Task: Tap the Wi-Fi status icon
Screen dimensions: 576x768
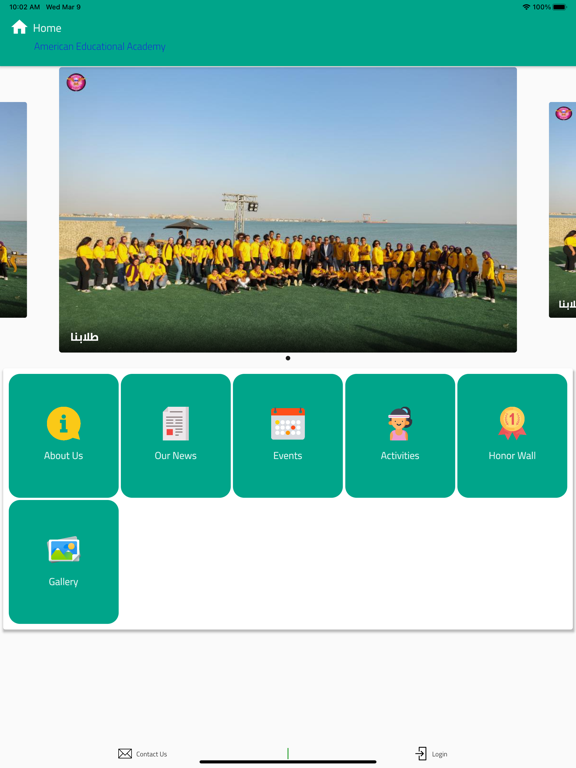Action: point(527,7)
